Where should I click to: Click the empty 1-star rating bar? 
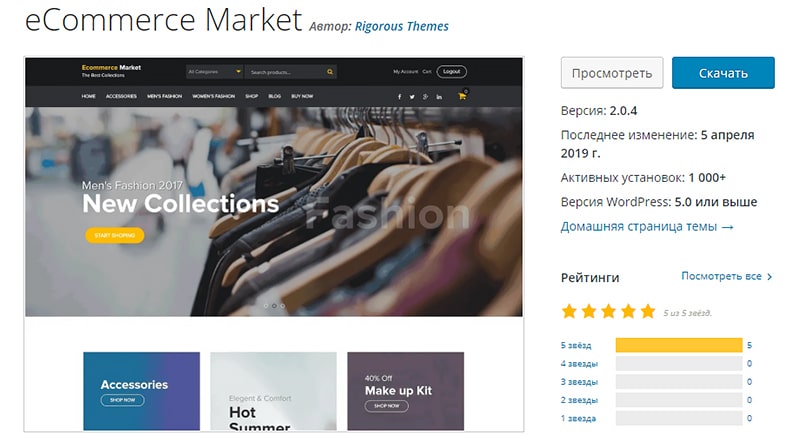pos(679,418)
